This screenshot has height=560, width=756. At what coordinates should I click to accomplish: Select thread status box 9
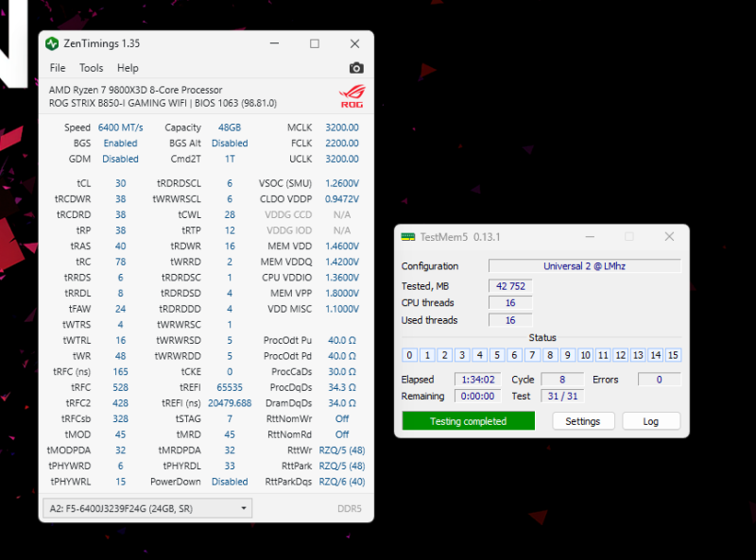pyautogui.click(x=568, y=355)
